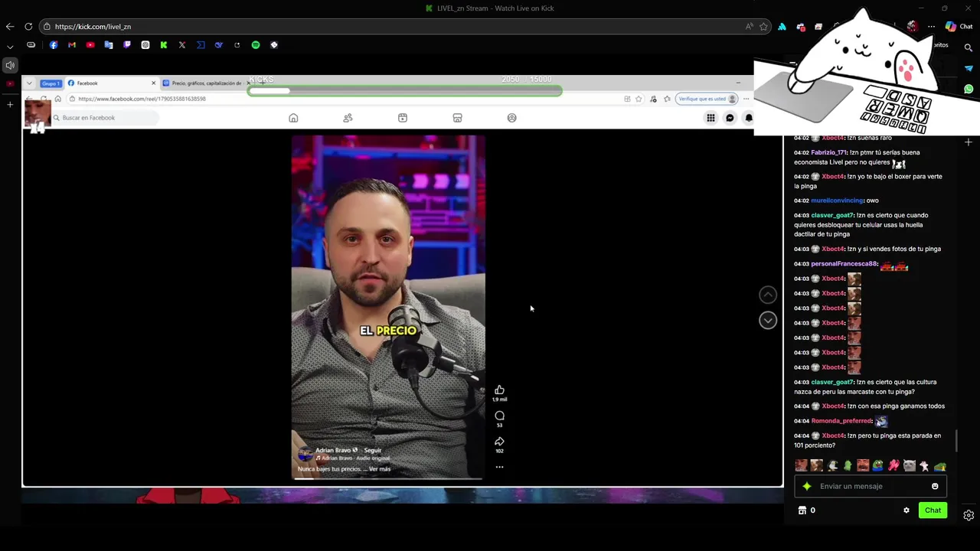Open the Kick shop icon showing 0
The width and height of the screenshot is (980, 551).
point(806,510)
